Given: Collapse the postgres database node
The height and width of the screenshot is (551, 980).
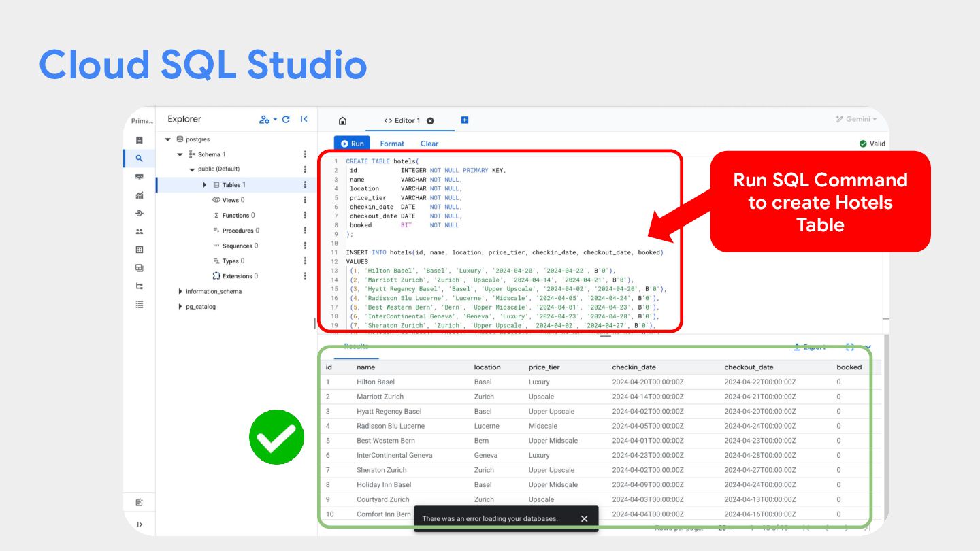Looking at the screenshot, I should (x=168, y=139).
